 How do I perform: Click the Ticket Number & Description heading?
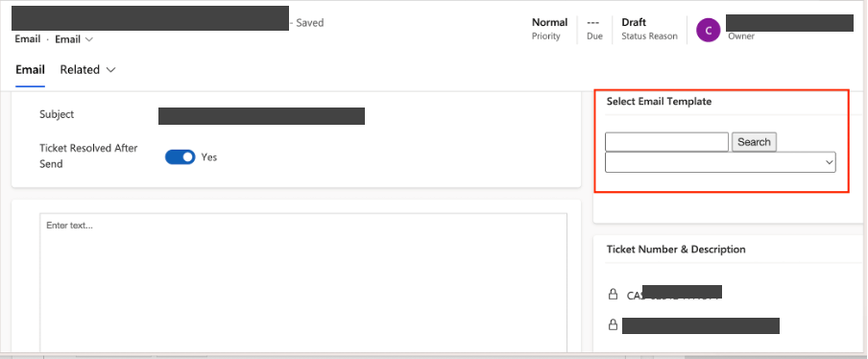click(x=676, y=250)
